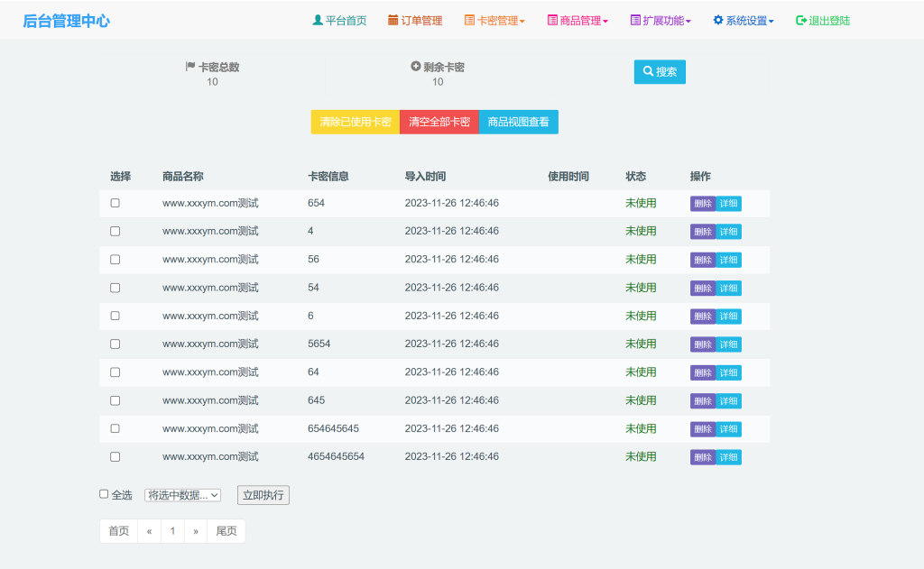Click the person icon next to 平台首页
This screenshot has width=924, height=569.
click(x=318, y=20)
